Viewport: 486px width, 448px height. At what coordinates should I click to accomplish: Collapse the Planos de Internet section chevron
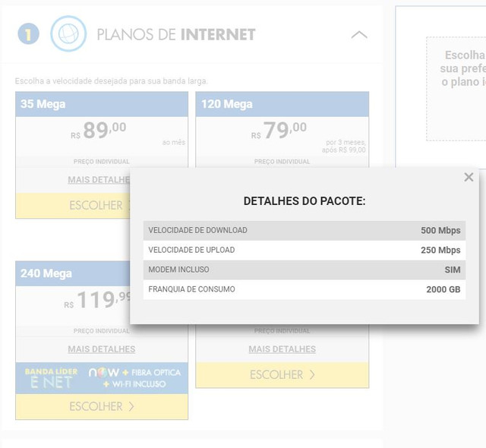[x=359, y=35]
